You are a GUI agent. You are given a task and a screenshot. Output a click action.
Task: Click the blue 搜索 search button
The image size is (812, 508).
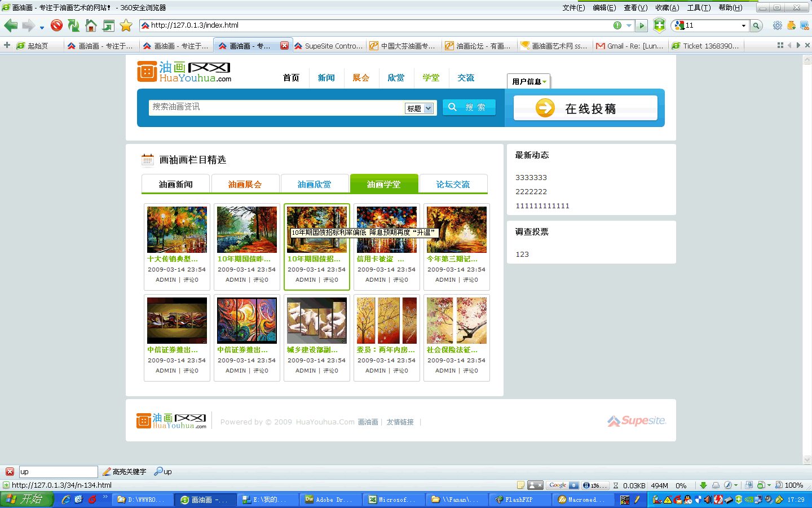coord(469,107)
